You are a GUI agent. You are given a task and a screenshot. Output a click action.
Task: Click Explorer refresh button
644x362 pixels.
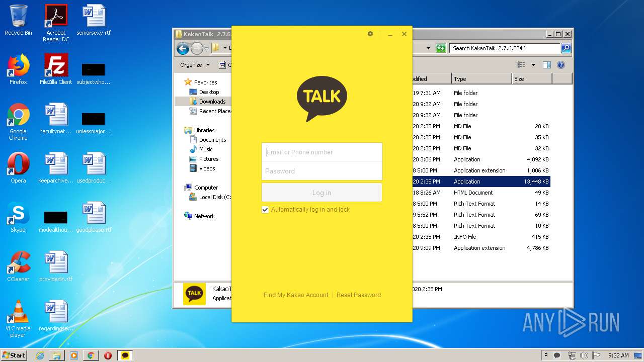[441, 48]
